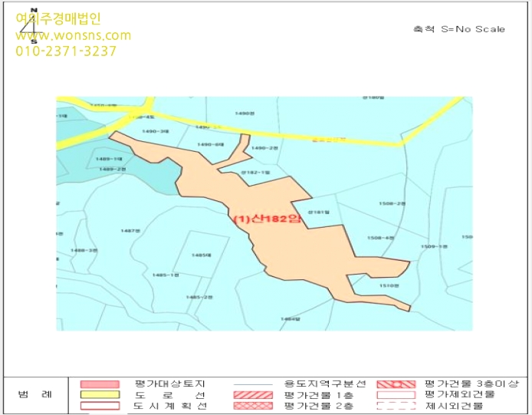This screenshot has height=415, width=532.
Task: Select the 1489-1대 parcel label
Action: [x=109, y=159]
